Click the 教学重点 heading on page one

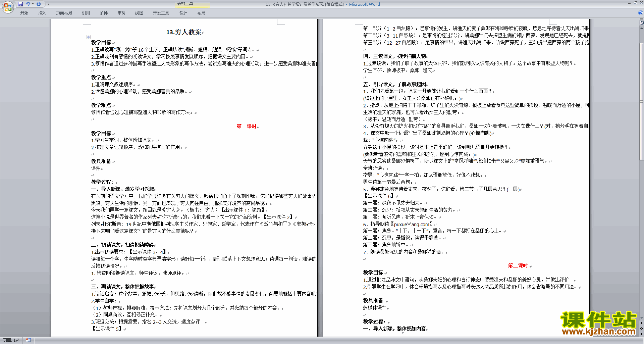(101, 77)
